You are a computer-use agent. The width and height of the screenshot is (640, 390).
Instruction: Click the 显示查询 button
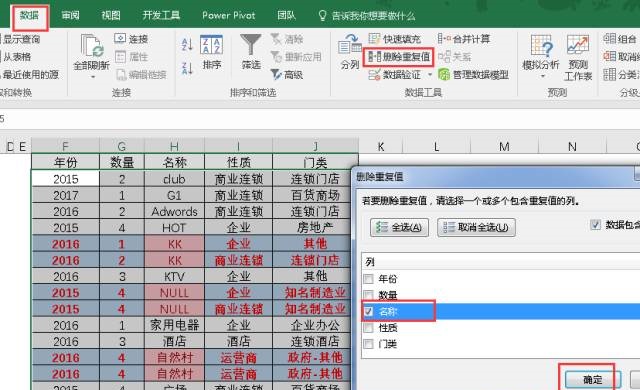(20, 39)
